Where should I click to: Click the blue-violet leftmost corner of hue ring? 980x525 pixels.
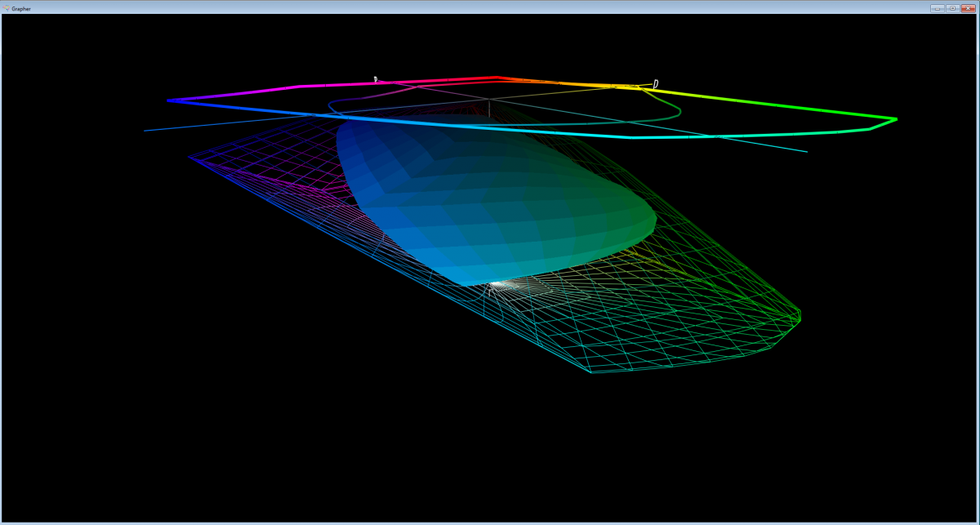169,100
